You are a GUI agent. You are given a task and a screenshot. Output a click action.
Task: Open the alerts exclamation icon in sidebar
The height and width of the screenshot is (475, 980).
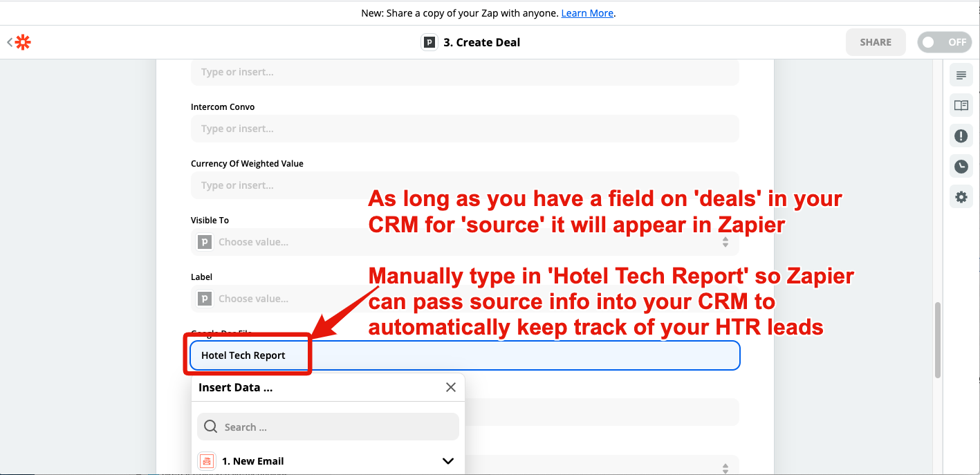click(x=961, y=136)
